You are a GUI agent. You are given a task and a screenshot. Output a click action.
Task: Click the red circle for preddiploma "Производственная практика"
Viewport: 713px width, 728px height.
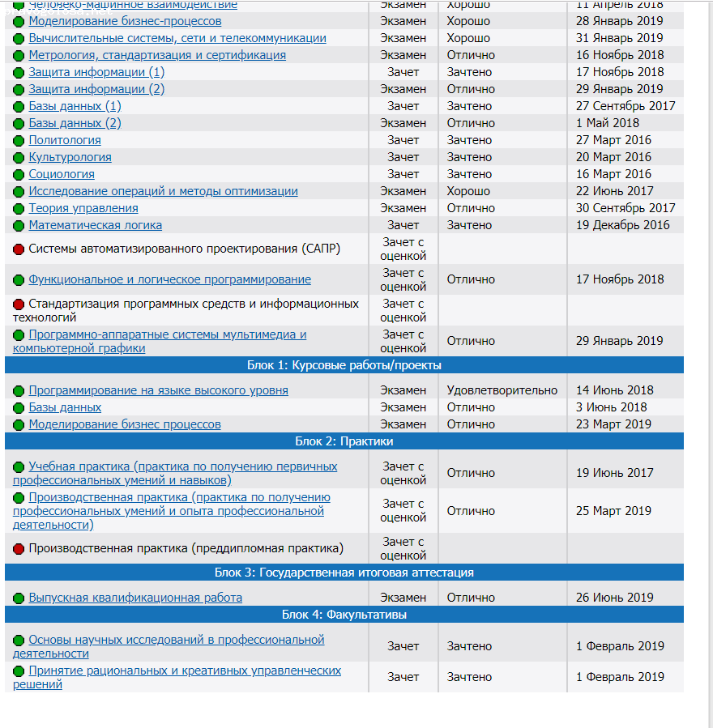(x=18, y=547)
